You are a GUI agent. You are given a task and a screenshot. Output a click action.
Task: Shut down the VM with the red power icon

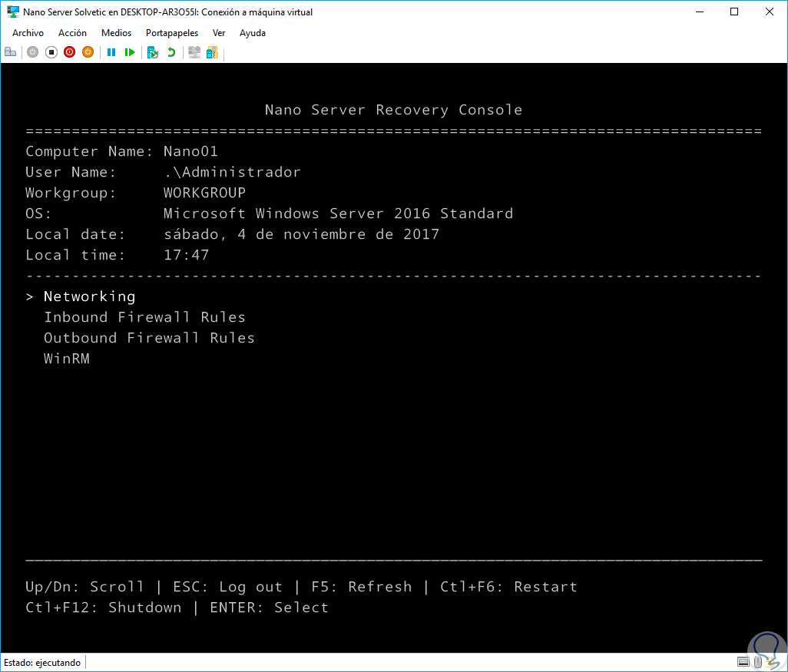click(69, 51)
